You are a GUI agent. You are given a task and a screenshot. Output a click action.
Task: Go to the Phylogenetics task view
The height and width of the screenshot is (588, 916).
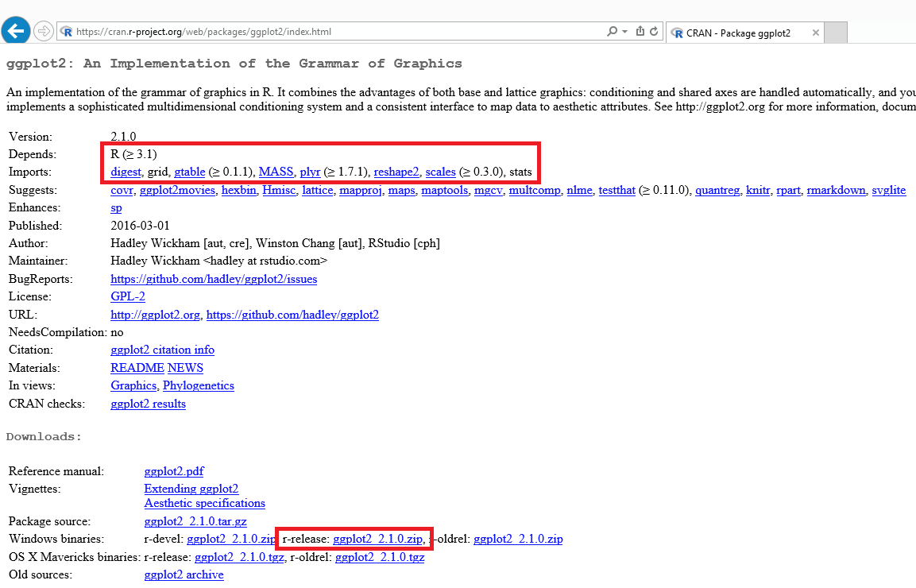[199, 385]
